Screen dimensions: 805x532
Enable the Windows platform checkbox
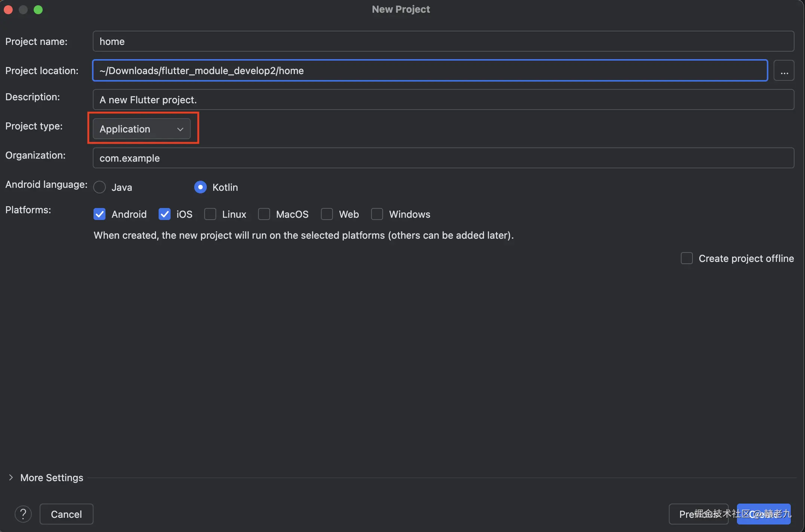click(377, 214)
